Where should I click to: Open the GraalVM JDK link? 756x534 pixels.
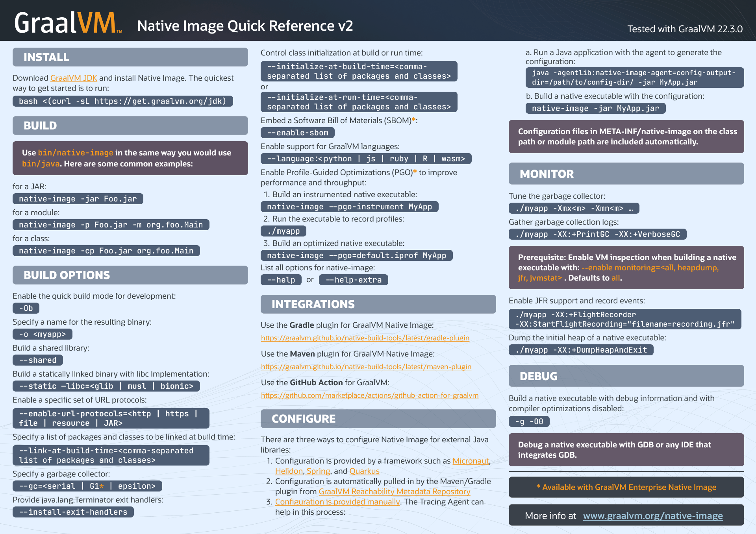pos(74,78)
